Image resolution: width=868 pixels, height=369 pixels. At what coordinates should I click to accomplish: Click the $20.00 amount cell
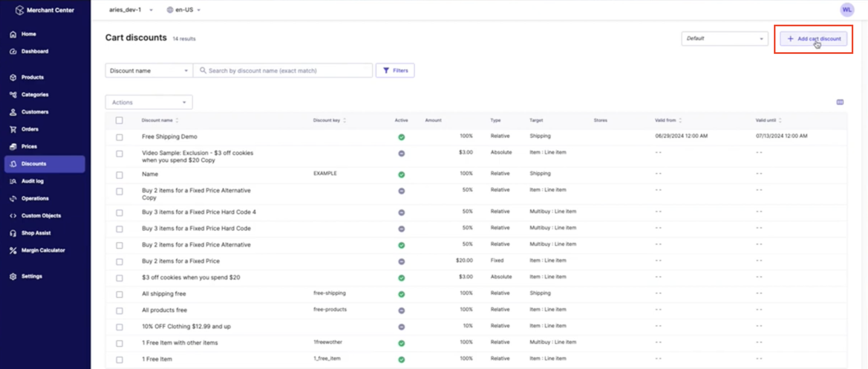pyautogui.click(x=464, y=260)
